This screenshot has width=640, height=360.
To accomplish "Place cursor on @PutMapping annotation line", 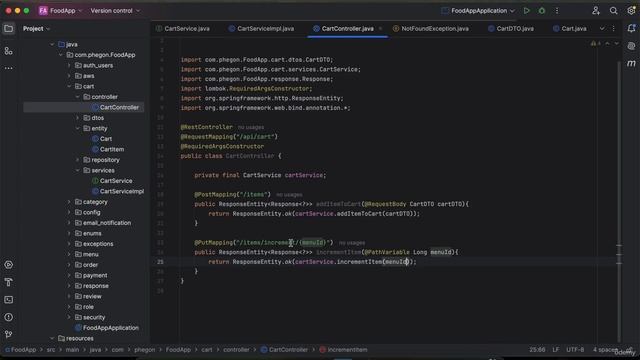I will point(264,243).
